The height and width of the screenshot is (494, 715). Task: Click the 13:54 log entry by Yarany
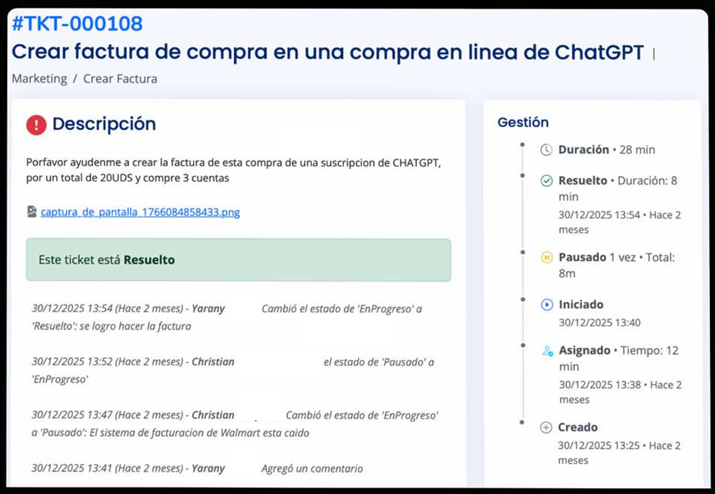click(x=227, y=317)
